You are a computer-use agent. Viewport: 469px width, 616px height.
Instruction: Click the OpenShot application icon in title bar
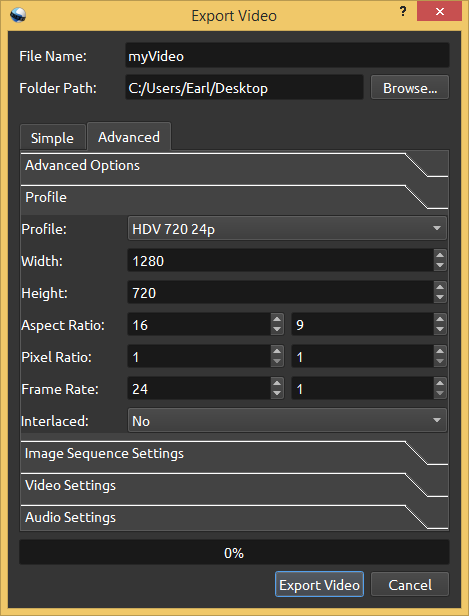[18, 15]
